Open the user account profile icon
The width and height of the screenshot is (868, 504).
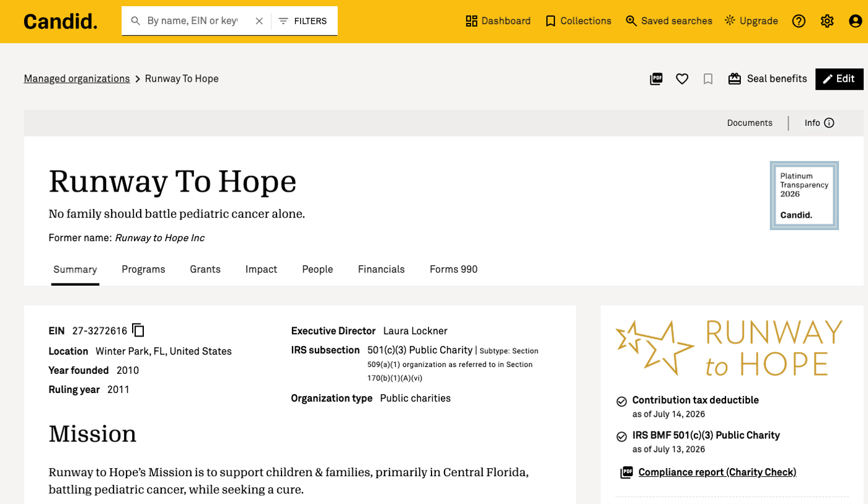pos(856,21)
